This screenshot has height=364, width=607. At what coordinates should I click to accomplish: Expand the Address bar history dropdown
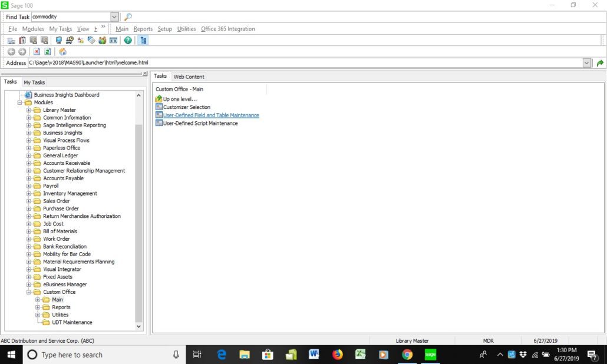(586, 63)
